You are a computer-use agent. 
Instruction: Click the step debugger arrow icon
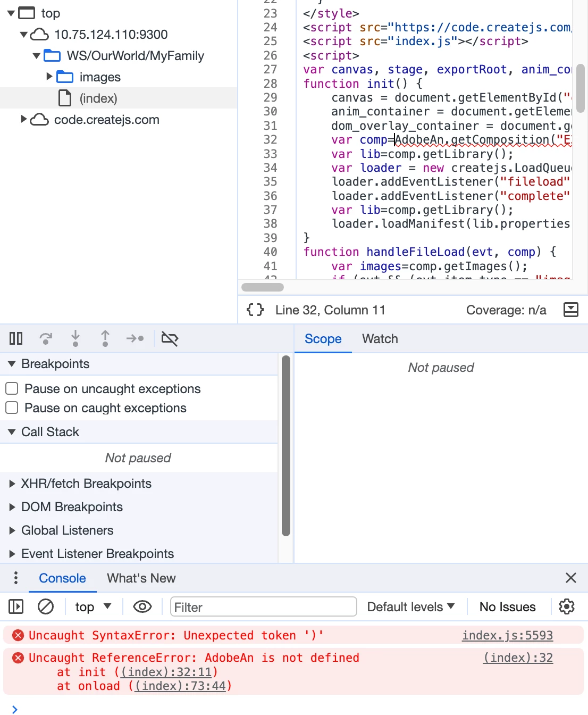click(x=135, y=338)
